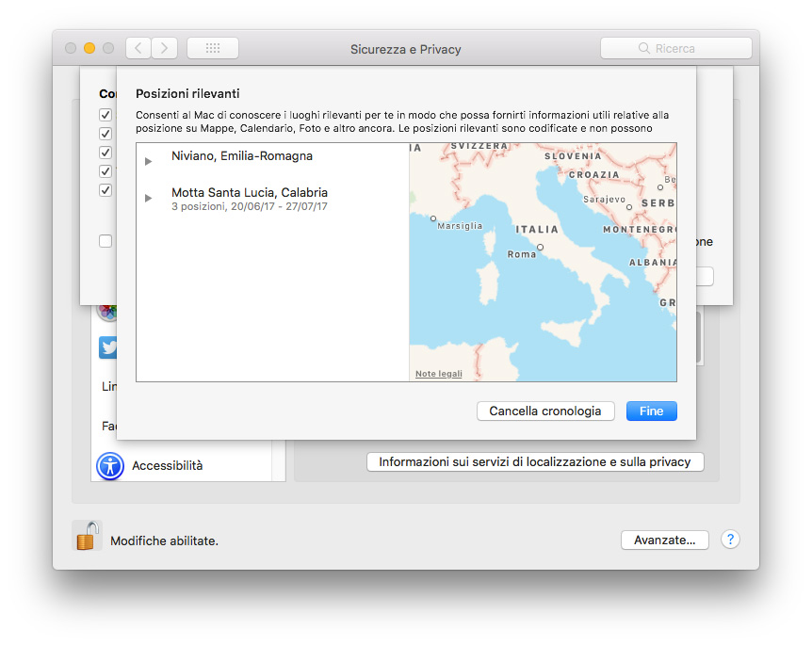Screen dimensions: 812x645
Task: Select Niviano, Emilia-Romagna row text
Action: coord(242,155)
